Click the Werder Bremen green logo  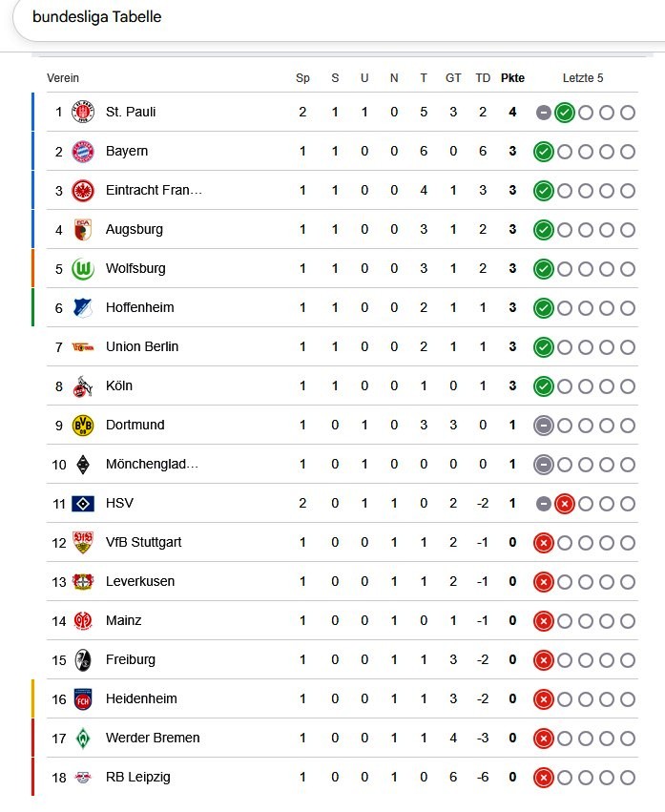pos(84,739)
